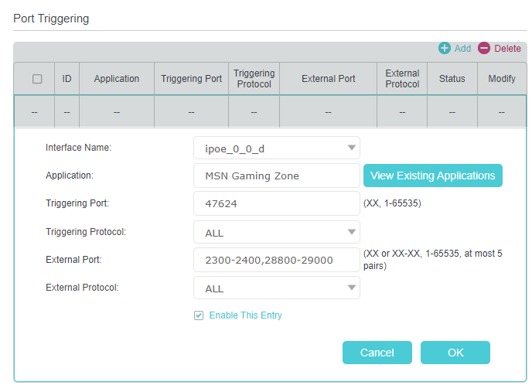Screen dimensions: 532x392
Task: Open the External Protocol dropdown
Action: [277, 288]
